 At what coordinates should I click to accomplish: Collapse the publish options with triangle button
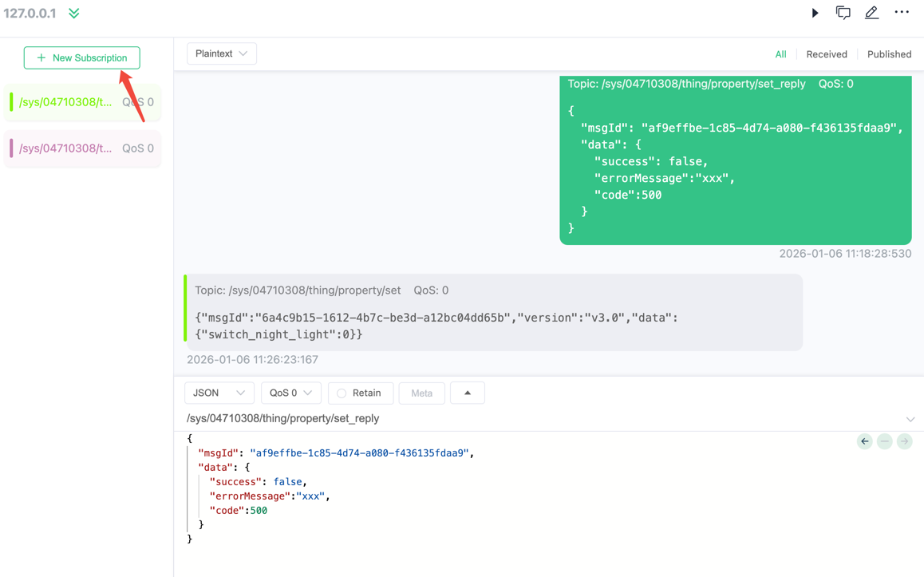coord(468,393)
